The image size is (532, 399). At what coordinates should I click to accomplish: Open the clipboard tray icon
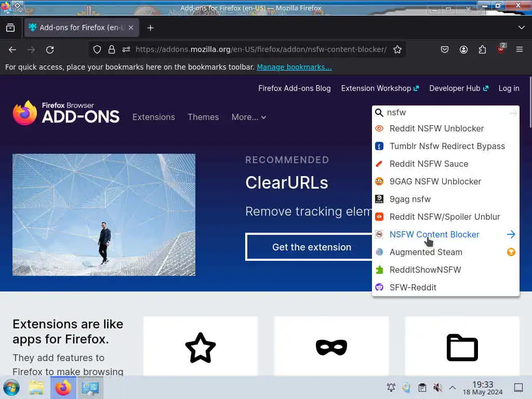point(422,388)
